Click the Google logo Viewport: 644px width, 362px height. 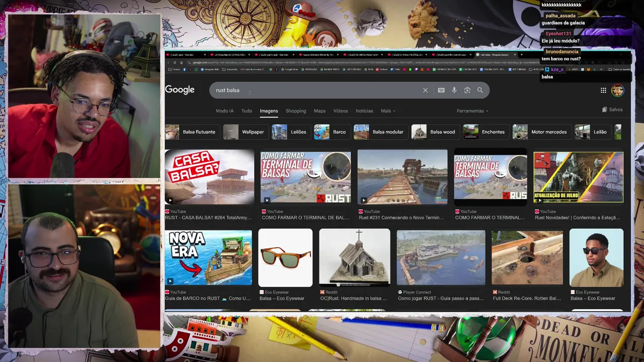coord(180,90)
